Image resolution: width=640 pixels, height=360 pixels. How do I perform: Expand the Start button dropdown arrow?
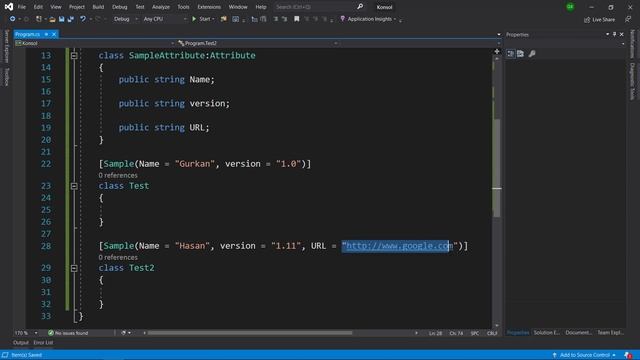click(x=213, y=19)
